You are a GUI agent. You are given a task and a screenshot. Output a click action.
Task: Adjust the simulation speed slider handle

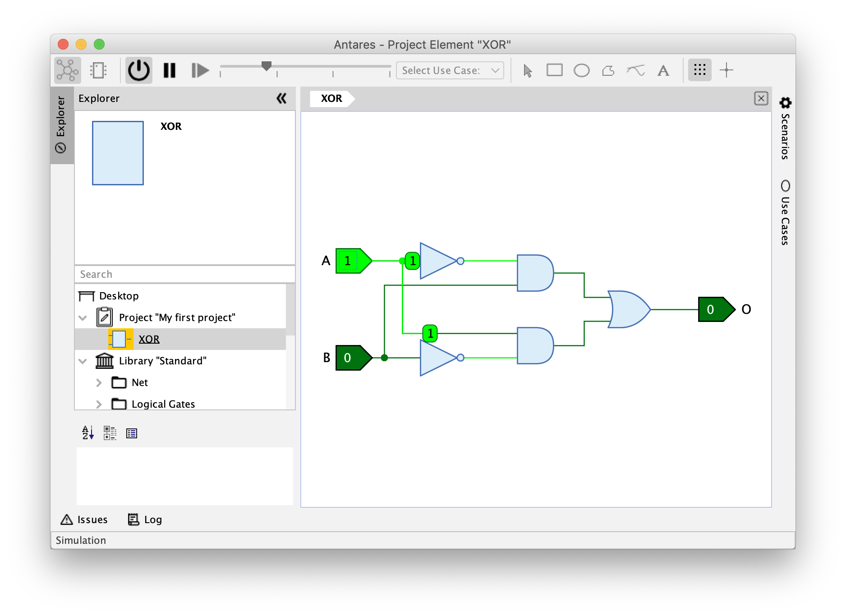[267, 66]
